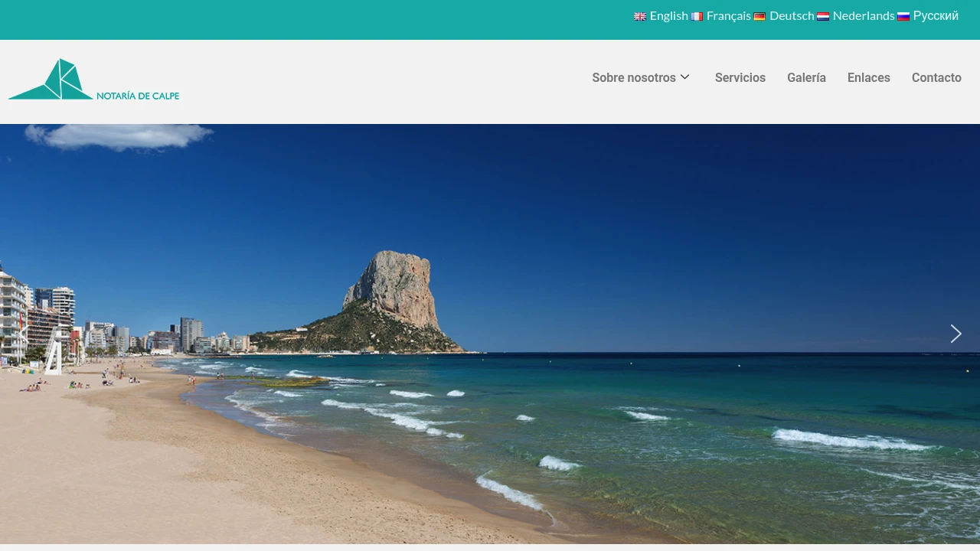Viewport: 980px width, 551px height.
Task: Switch language to Deutsch
Action: pos(792,16)
